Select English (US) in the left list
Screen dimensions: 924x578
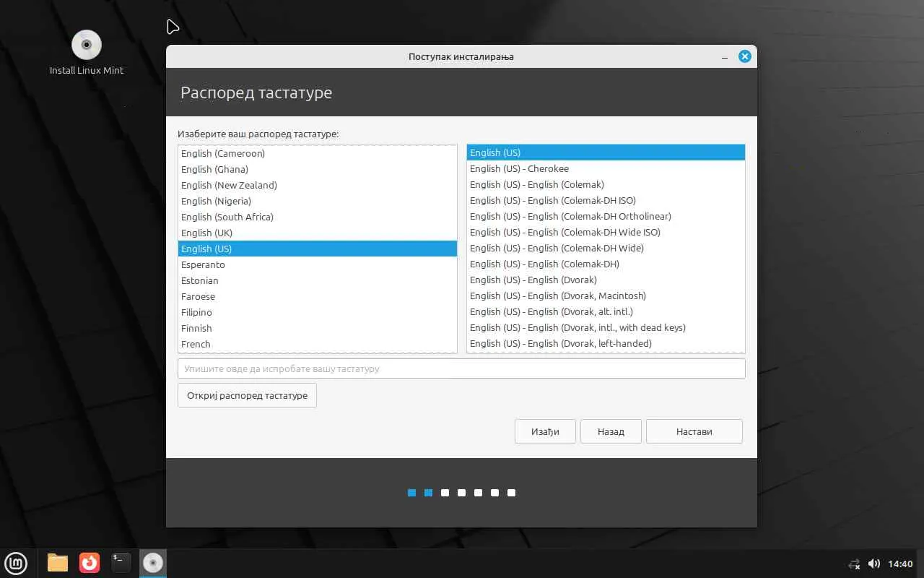(318, 249)
